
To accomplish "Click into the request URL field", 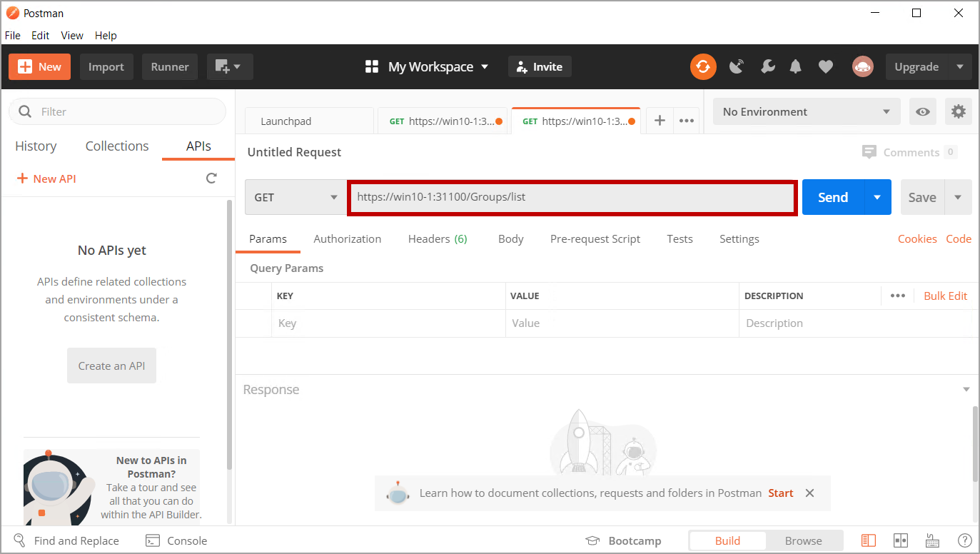I will pyautogui.click(x=571, y=197).
